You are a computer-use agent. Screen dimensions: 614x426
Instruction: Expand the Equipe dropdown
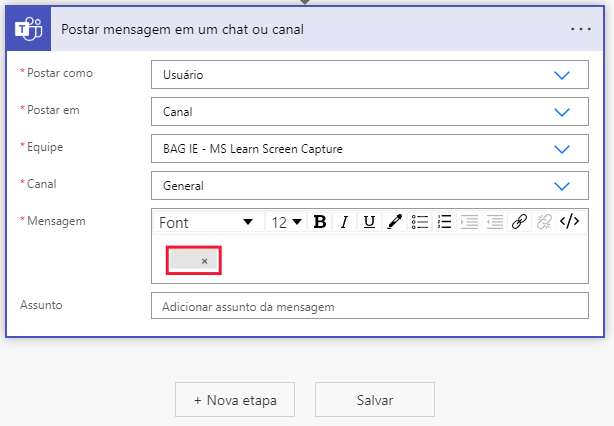pyautogui.click(x=370, y=148)
